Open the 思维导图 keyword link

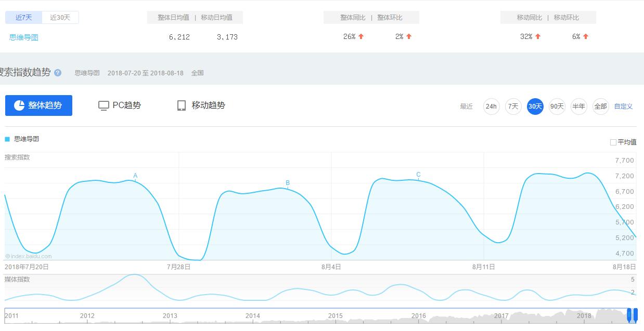click(24, 37)
